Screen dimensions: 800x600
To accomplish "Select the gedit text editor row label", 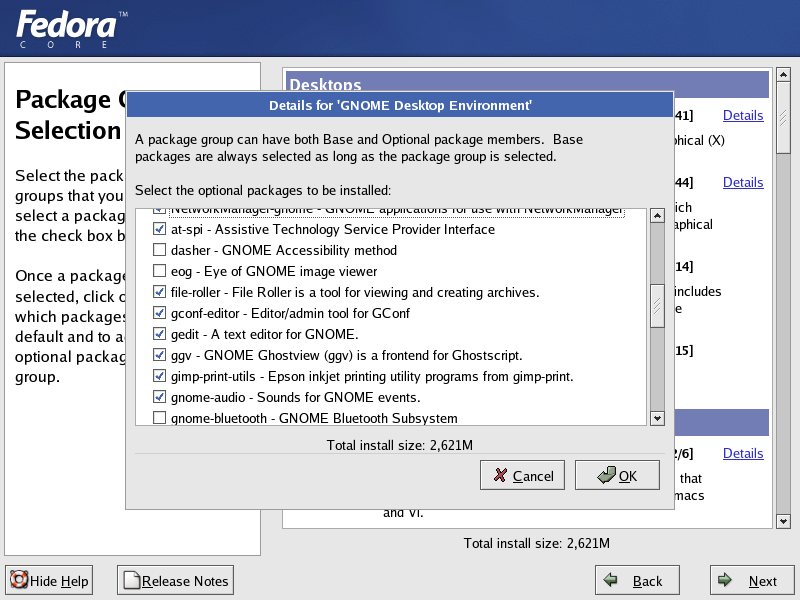I will pos(264,334).
